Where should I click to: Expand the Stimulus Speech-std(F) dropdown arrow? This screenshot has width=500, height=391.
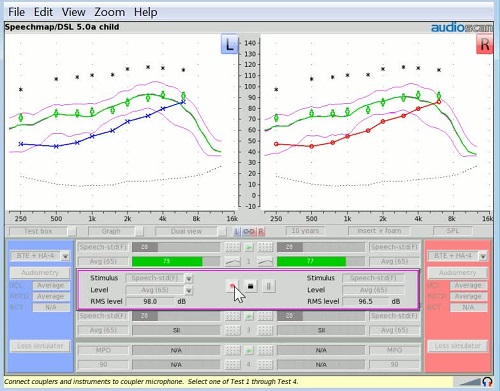[189, 278]
